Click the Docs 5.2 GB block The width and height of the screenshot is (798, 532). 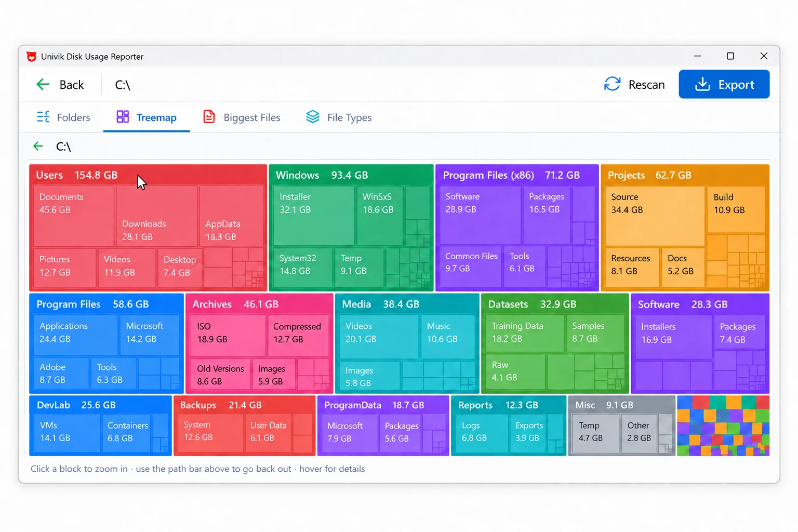pyautogui.click(x=683, y=267)
